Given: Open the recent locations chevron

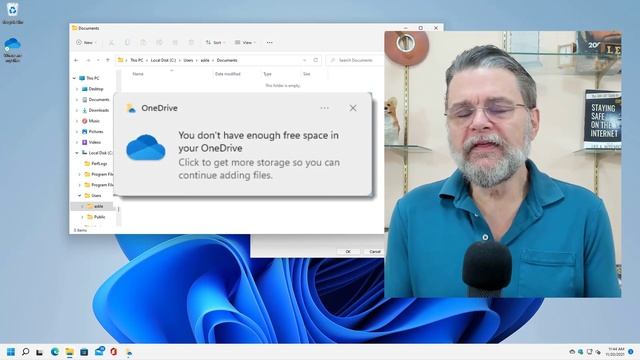Looking at the screenshot, I should tap(98, 60).
